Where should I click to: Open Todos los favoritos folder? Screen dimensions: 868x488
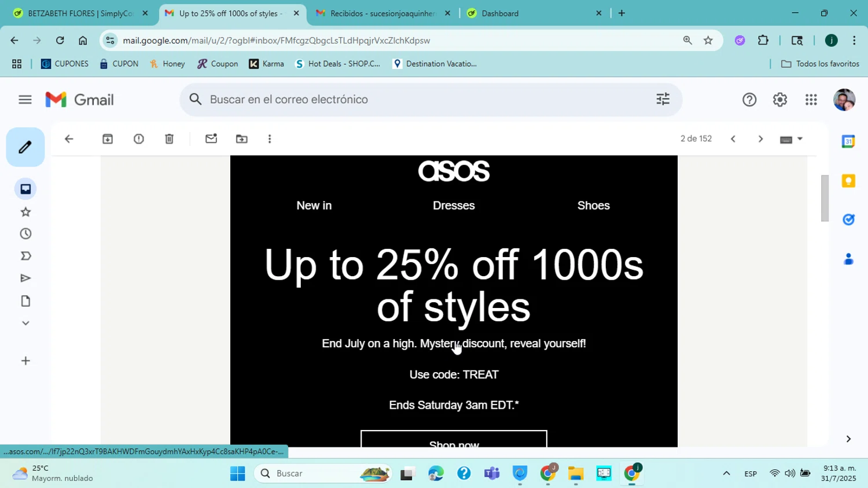(820, 64)
